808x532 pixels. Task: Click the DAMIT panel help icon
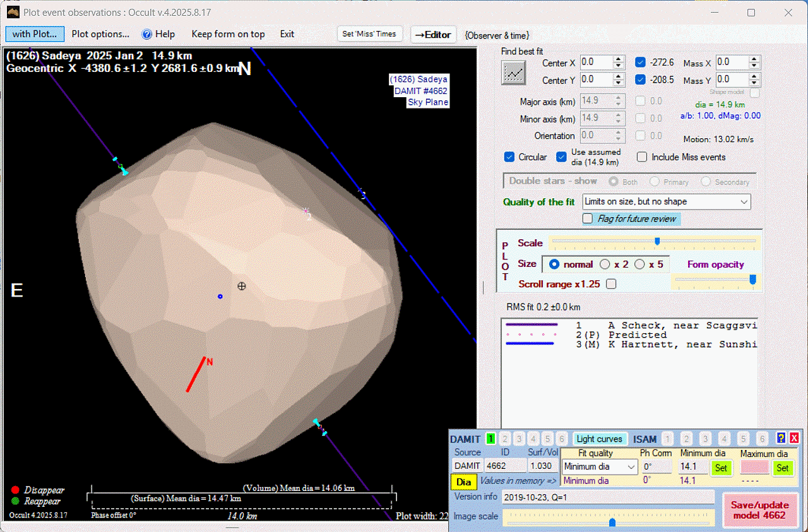781,439
